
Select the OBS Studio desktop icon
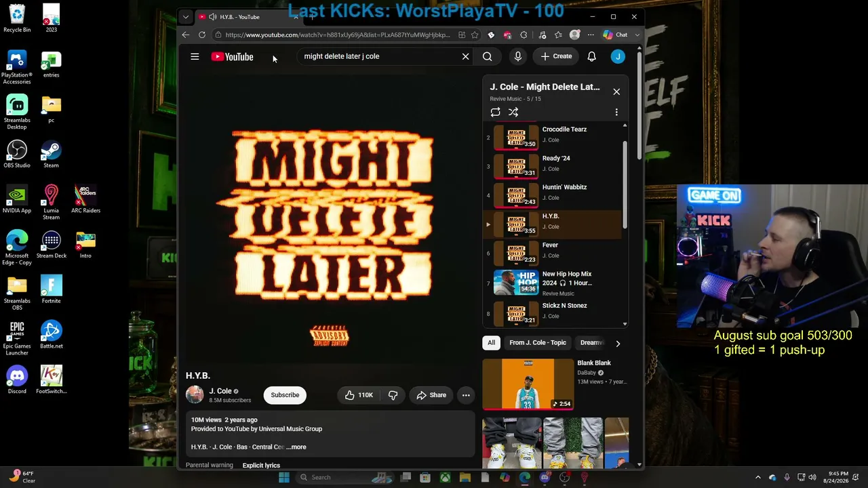(x=17, y=155)
